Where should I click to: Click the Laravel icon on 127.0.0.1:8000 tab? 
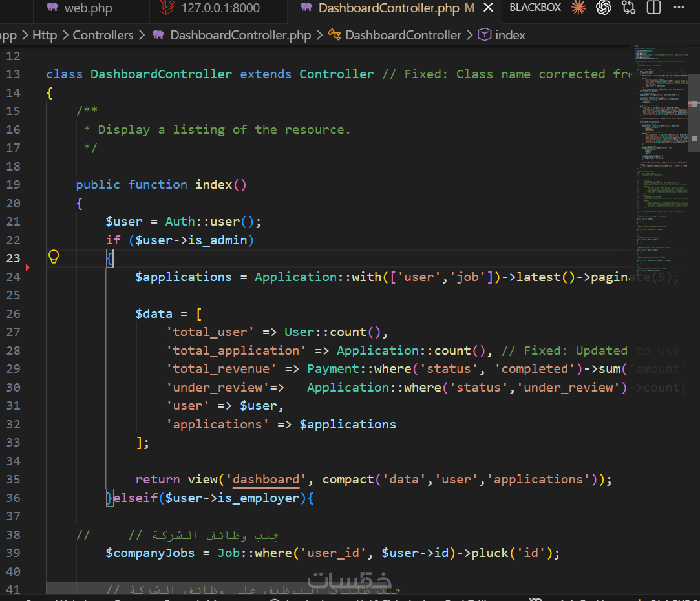click(167, 8)
